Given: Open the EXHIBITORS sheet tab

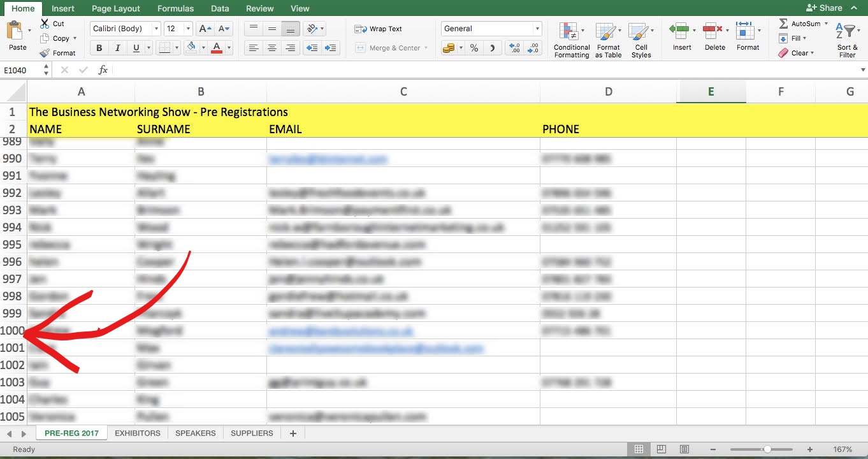Looking at the screenshot, I should point(137,433).
